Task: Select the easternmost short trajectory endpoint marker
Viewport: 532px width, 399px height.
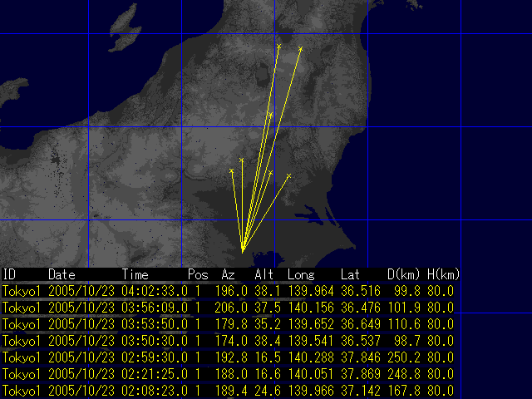Action: [x=288, y=175]
